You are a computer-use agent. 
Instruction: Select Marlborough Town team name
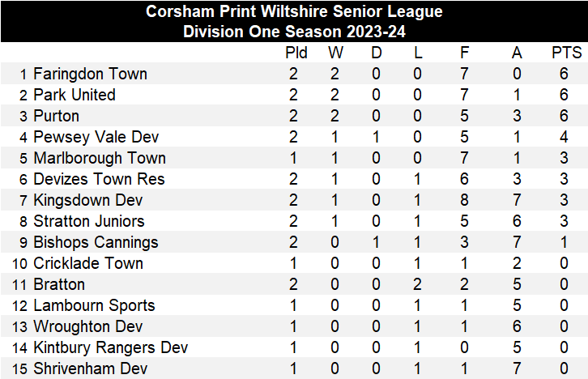(x=100, y=158)
